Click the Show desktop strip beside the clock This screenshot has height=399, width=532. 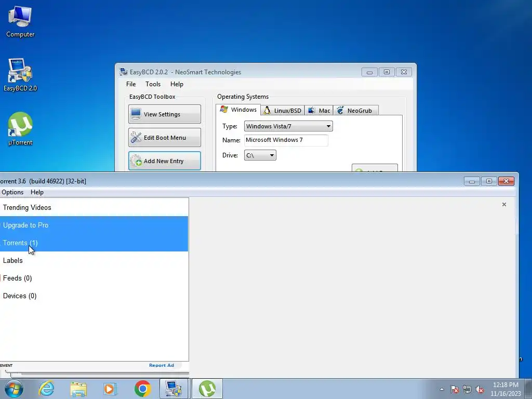coord(529,389)
